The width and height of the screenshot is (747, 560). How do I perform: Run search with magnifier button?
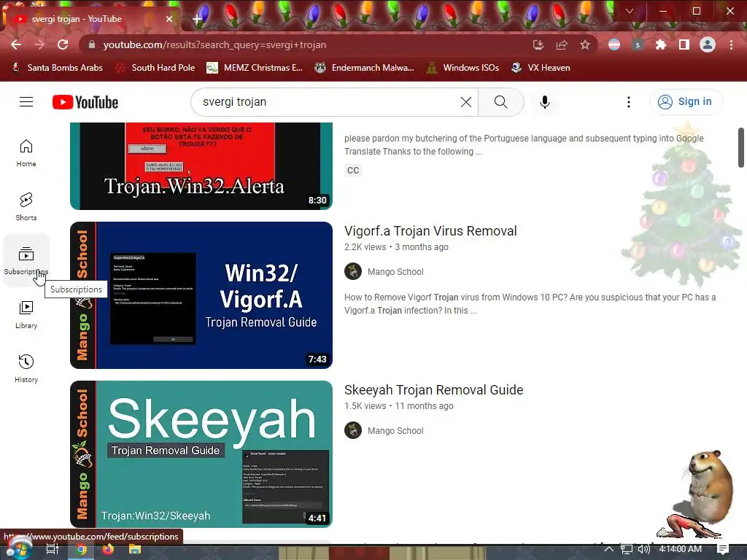tap(500, 102)
